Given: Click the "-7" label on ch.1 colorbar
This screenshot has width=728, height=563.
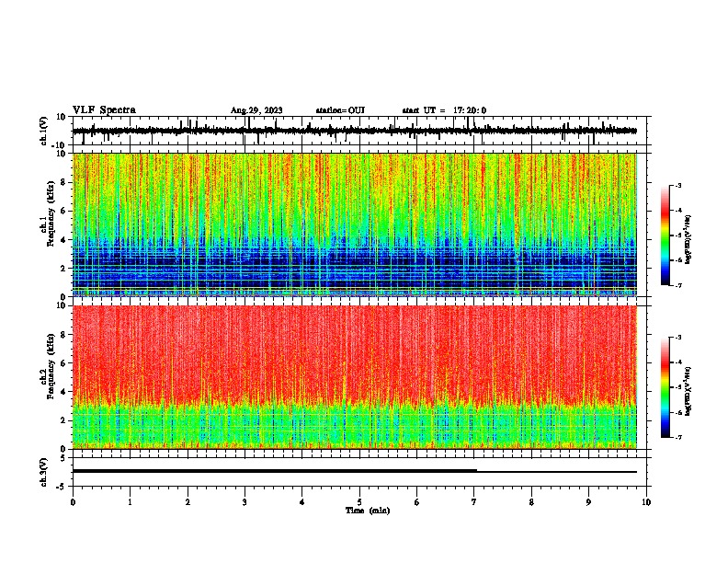Looking at the screenshot, I should (x=678, y=285).
